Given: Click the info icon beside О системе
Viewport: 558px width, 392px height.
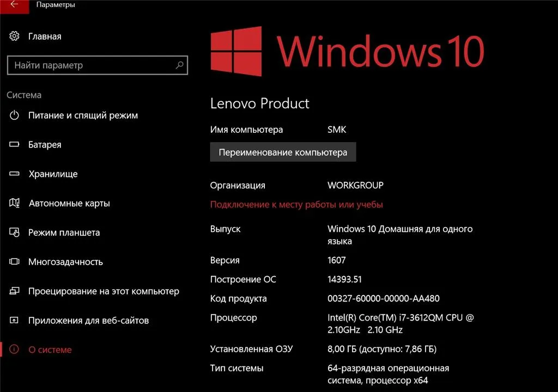Looking at the screenshot, I should tap(14, 350).
